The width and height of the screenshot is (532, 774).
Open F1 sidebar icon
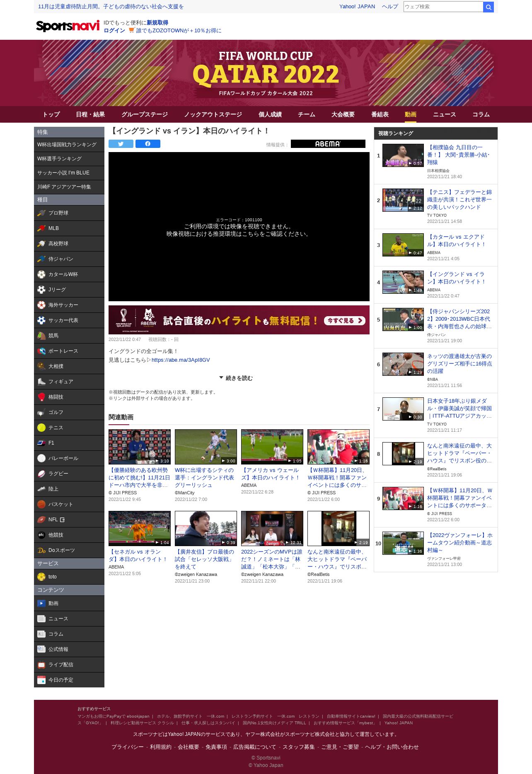click(x=41, y=443)
